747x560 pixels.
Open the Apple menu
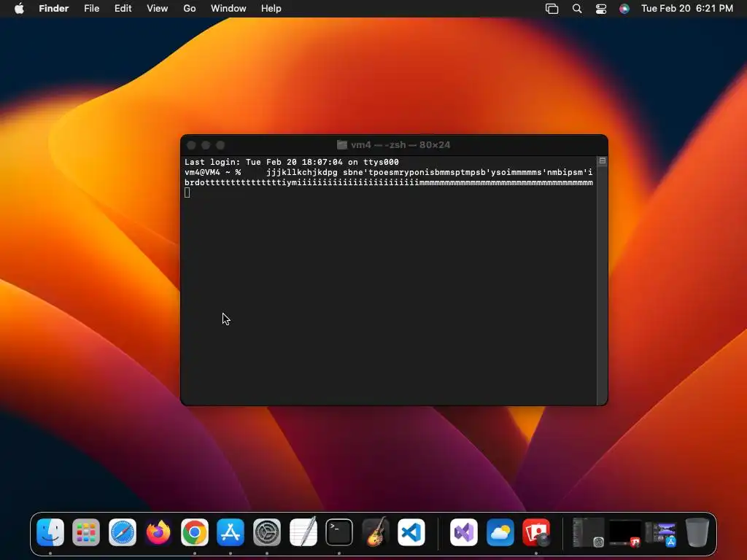19,9
